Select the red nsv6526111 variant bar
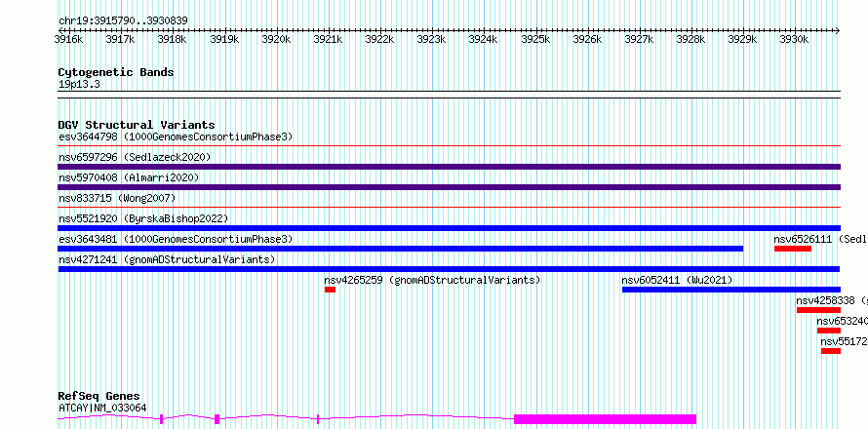The width and height of the screenshot is (868, 429). point(793,249)
